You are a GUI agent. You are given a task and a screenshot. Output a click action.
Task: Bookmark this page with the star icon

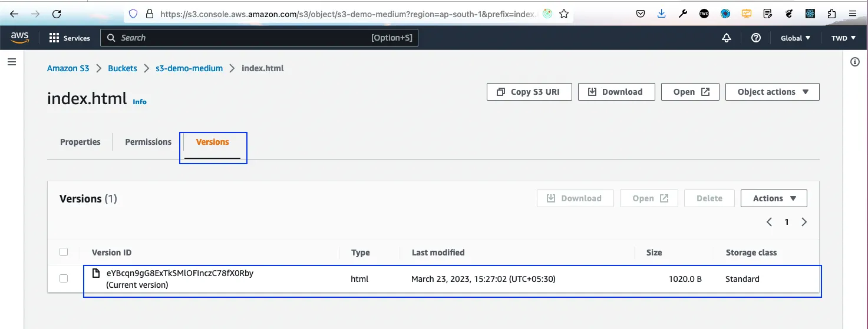point(564,14)
